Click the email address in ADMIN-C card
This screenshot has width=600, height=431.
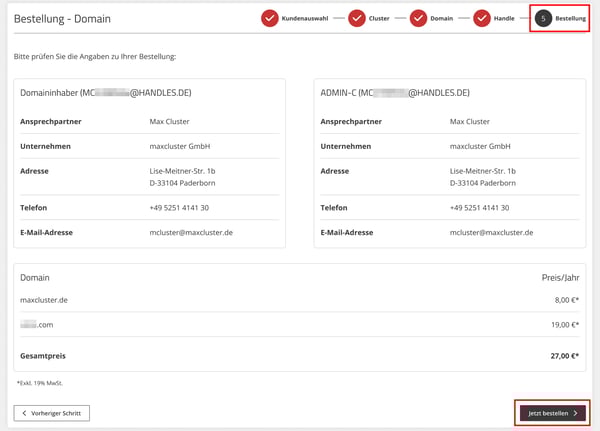tap(491, 232)
